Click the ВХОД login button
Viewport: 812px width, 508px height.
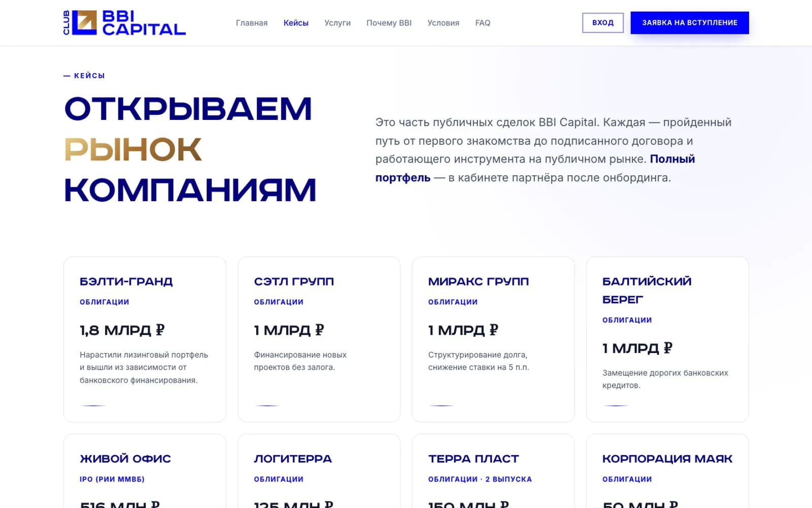click(603, 23)
